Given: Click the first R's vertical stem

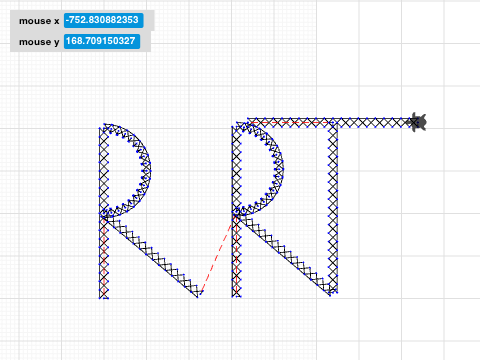Looking at the screenshot, I should click(x=104, y=213).
